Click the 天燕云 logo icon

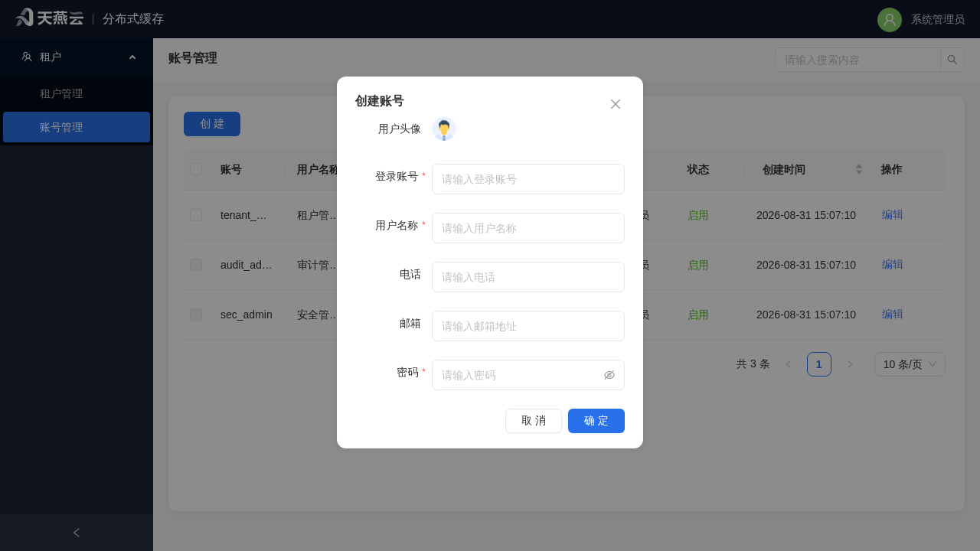(x=24, y=18)
